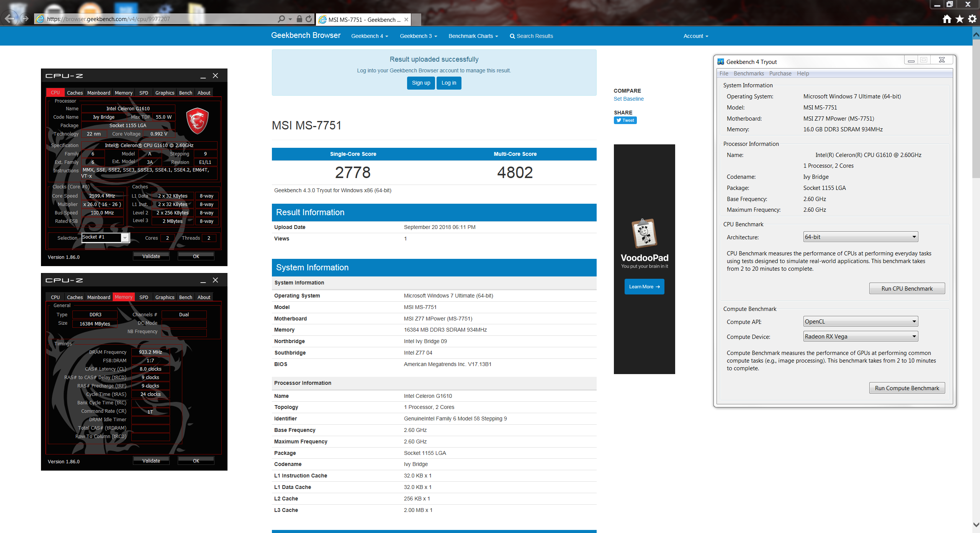The image size is (980, 533).
Task: Switch to CPU tab in lower CPU-Z
Action: (55, 297)
